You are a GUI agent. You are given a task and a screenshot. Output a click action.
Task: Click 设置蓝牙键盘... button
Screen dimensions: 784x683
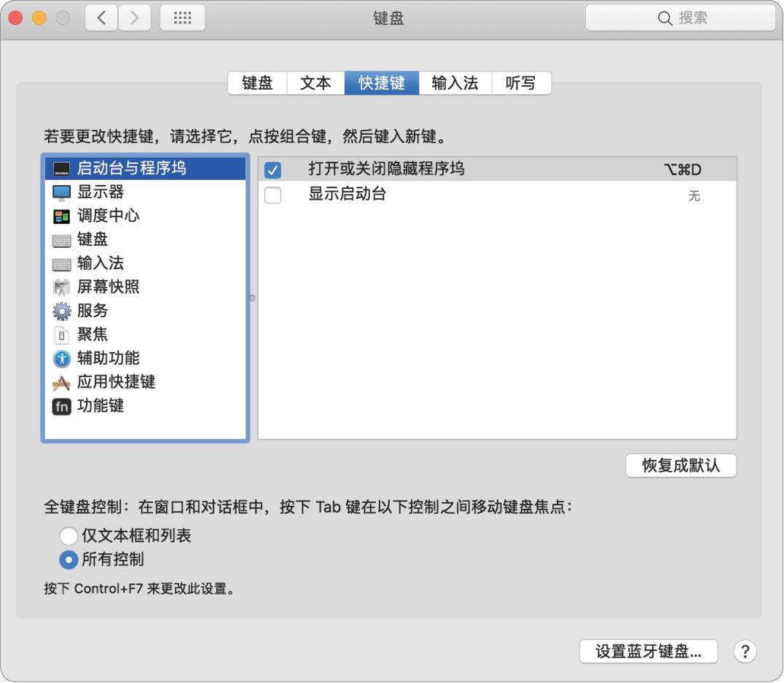click(648, 652)
